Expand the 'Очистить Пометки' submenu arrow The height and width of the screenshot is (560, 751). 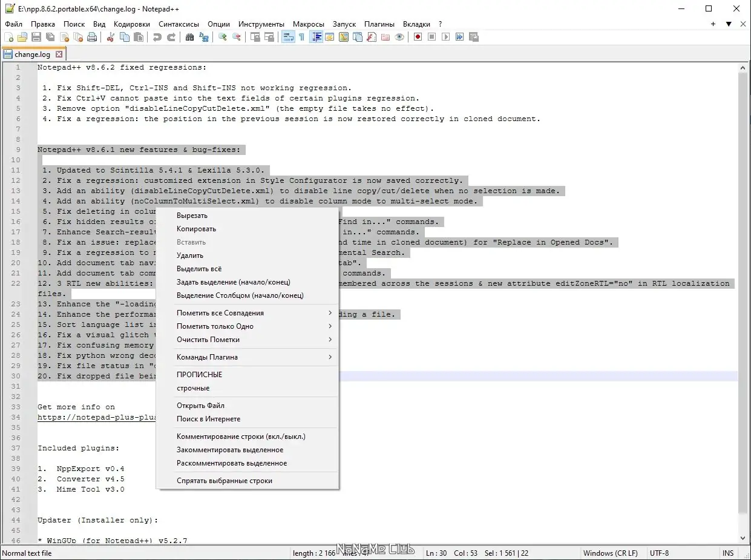(x=330, y=340)
